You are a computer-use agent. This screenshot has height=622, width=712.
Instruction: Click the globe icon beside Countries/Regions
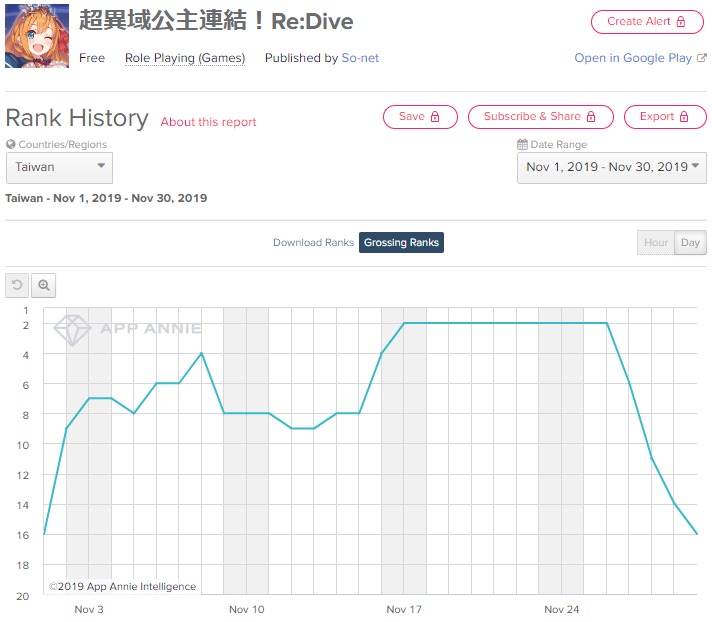pos(11,144)
